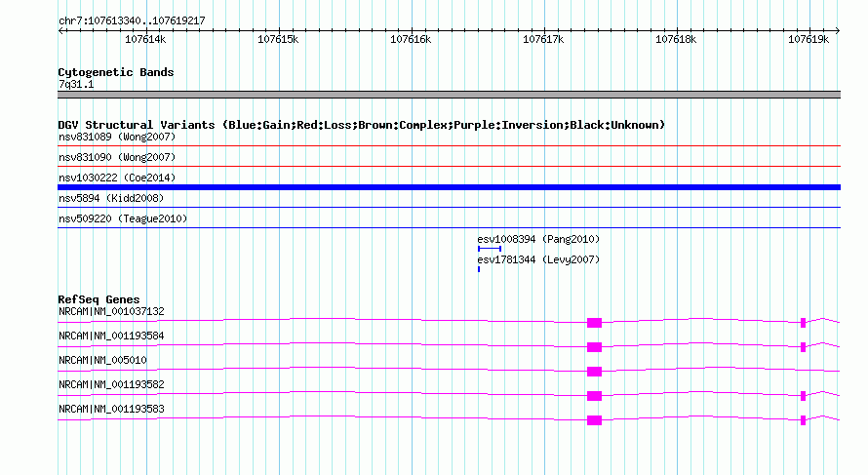Click the 7q31.1 band label
The height and width of the screenshot is (475, 868).
(x=76, y=84)
